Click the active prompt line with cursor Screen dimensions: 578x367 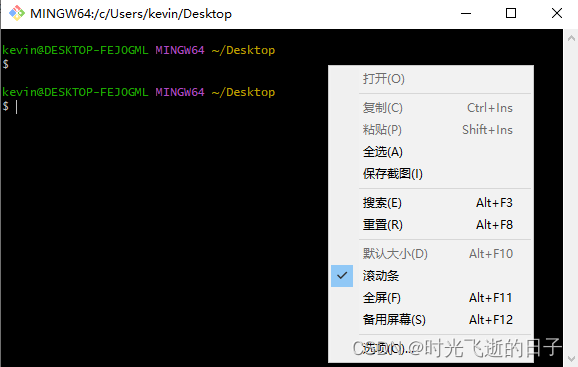coord(10,106)
